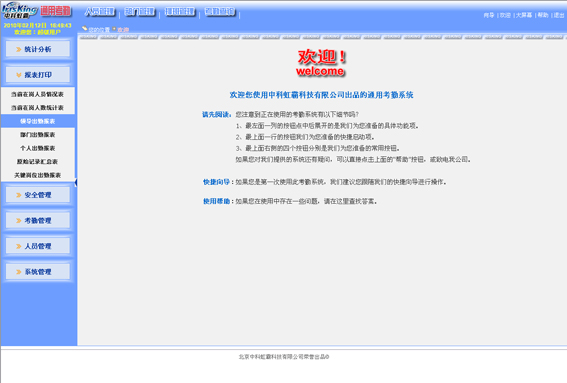This screenshot has width=567, height=383.
Task: Open 部门出勤报表 report
Action: click(38, 135)
